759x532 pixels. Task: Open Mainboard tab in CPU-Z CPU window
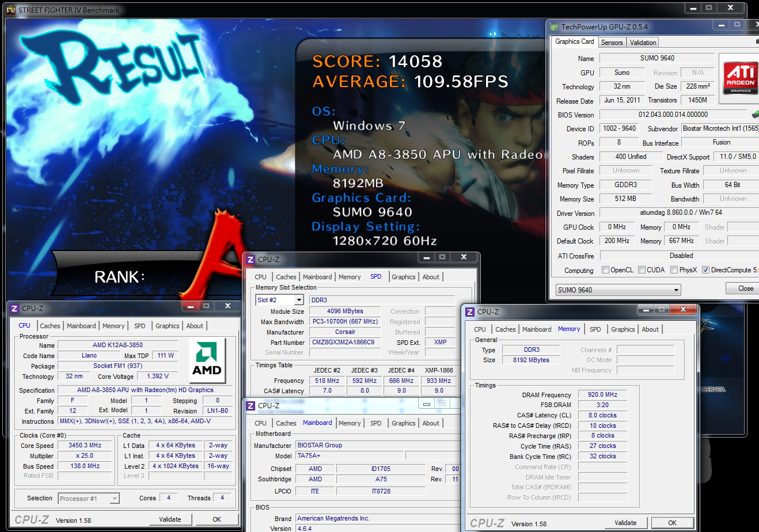[81, 326]
